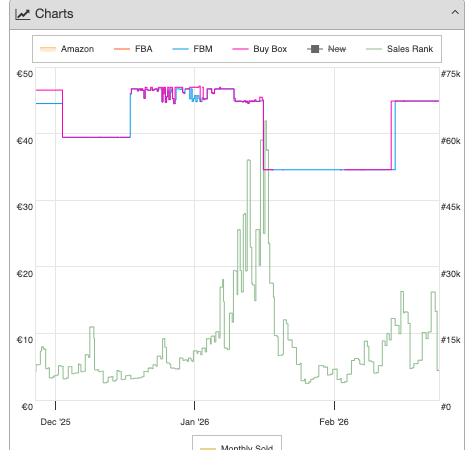Click the Charts panel title text
This screenshot has height=450, width=474.
[54, 14]
